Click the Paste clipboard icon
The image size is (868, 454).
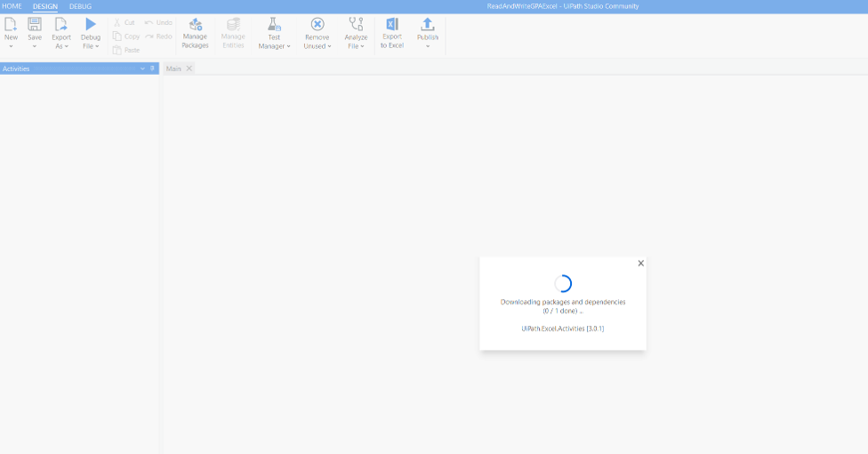tap(117, 50)
